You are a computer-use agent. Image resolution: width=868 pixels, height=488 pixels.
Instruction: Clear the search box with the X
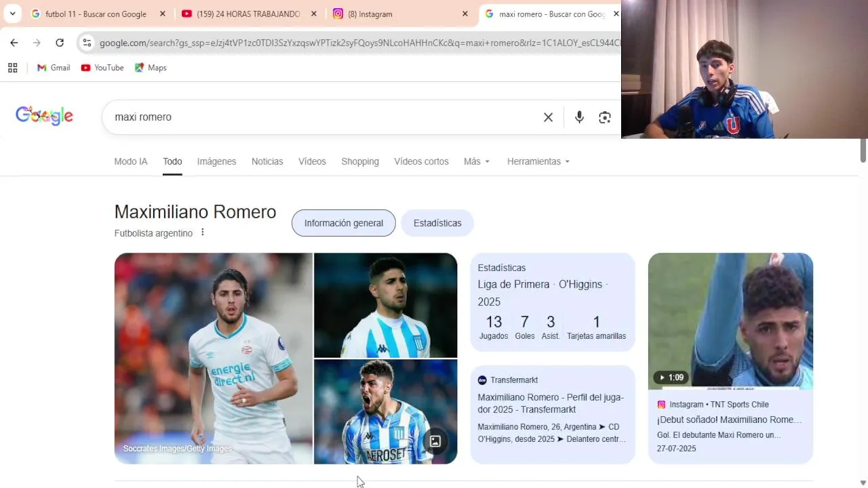click(548, 117)
